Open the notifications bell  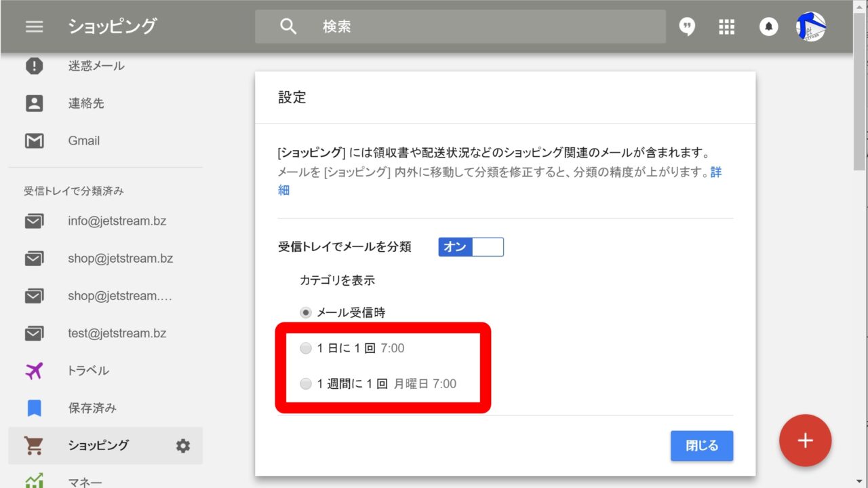768,26
